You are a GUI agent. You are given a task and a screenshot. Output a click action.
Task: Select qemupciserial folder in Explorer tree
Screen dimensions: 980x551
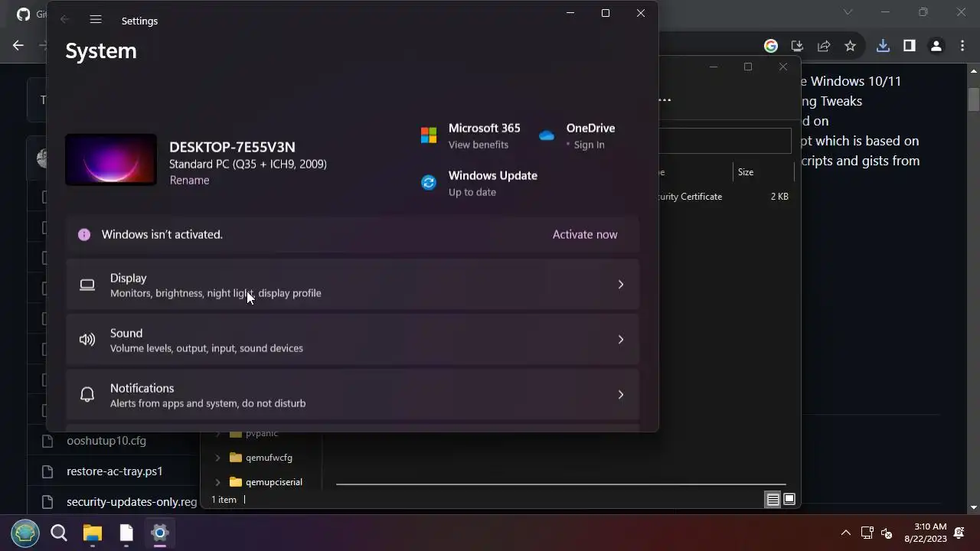274,482
